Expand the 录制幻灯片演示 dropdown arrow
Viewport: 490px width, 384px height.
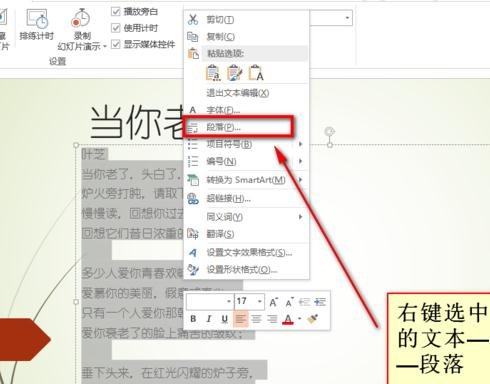104,47
